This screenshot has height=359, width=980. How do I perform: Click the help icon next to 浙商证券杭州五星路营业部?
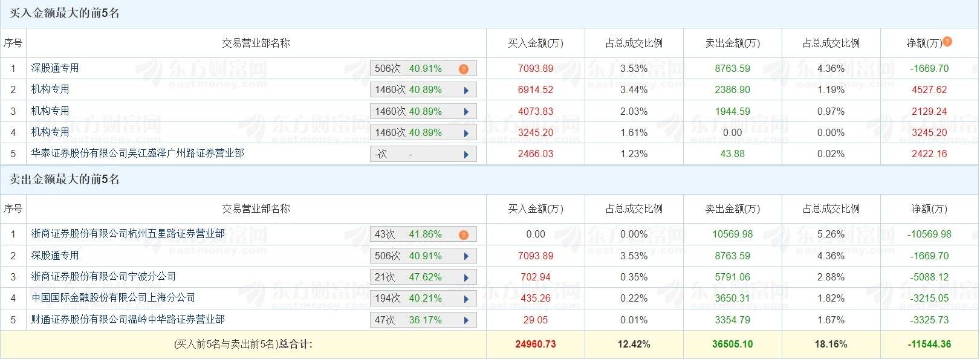pos(463,234)
